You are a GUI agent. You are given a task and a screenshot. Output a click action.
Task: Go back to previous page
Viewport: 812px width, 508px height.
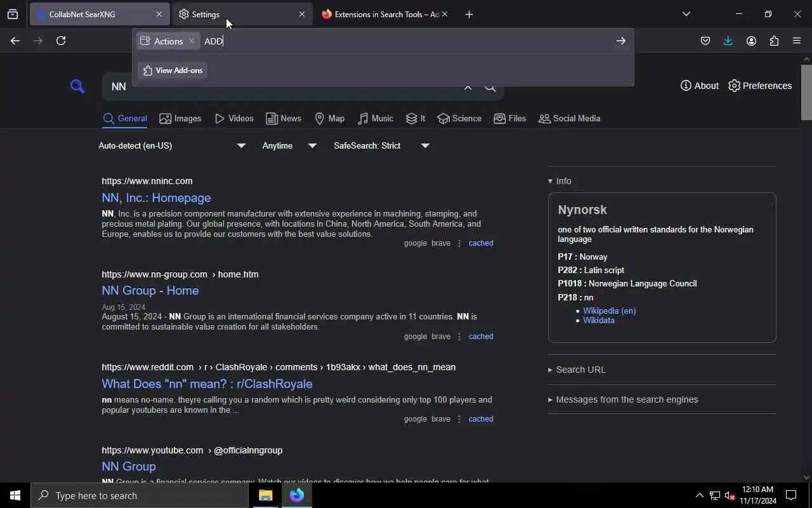15,41
